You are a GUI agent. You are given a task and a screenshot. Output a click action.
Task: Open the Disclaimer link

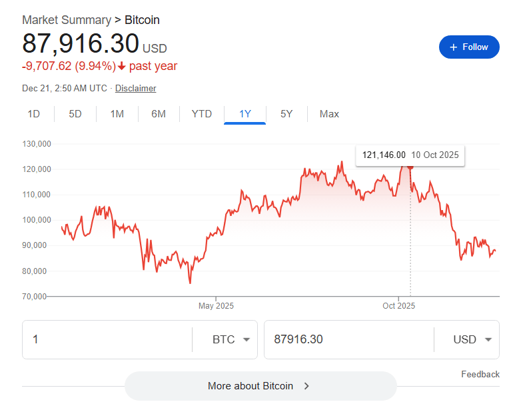pos(136,88)
